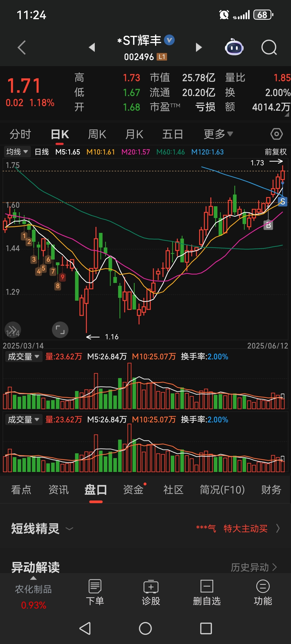Select 周K chart tab
Image resolution: width=291 pixels, height=644 pixels.
point(97,134)
